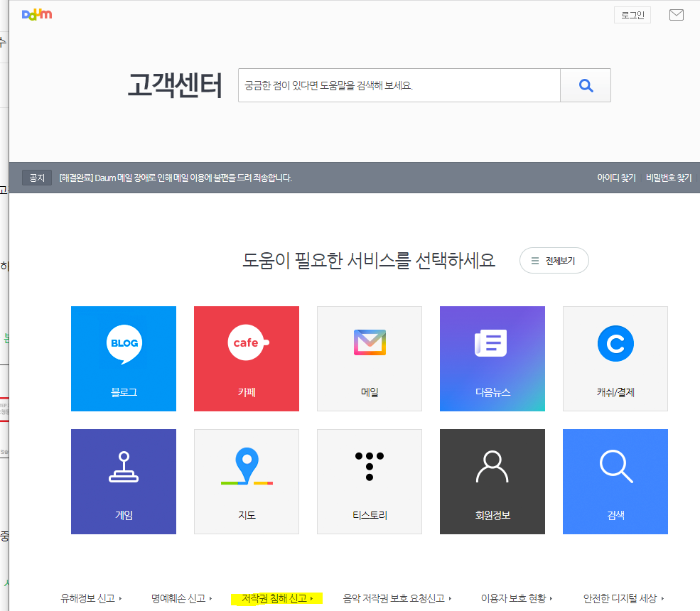This screenshot has height=611, width=700.
Task: Open the Map (지도) service tile
Action: coord(247,482)
